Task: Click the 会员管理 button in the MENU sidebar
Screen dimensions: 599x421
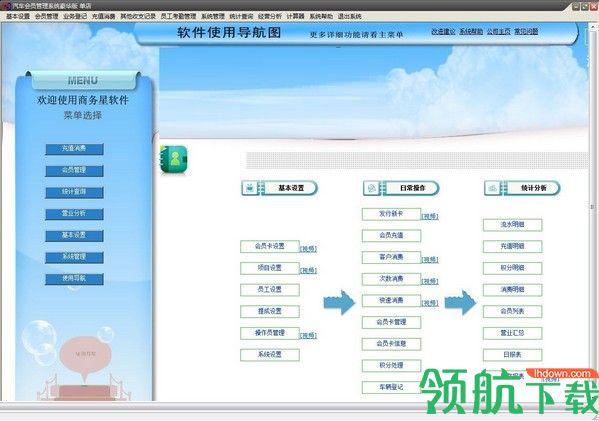Action: (x=74, y=171)
